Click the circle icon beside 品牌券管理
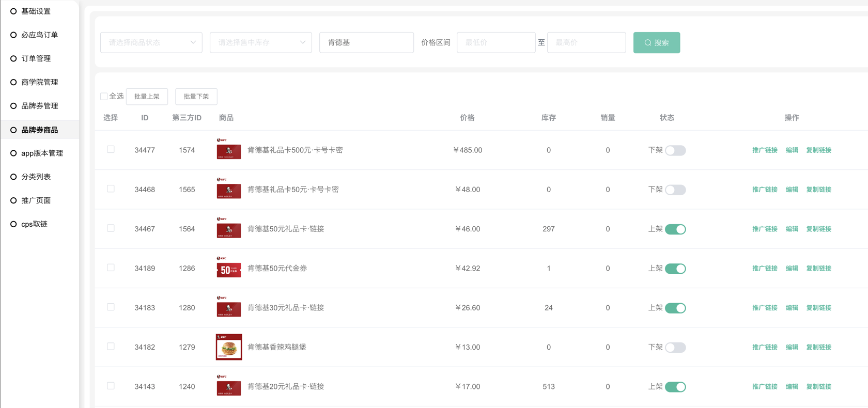Image resolution: width=868 pixels, height=408 pixels. tap(13, 106)
